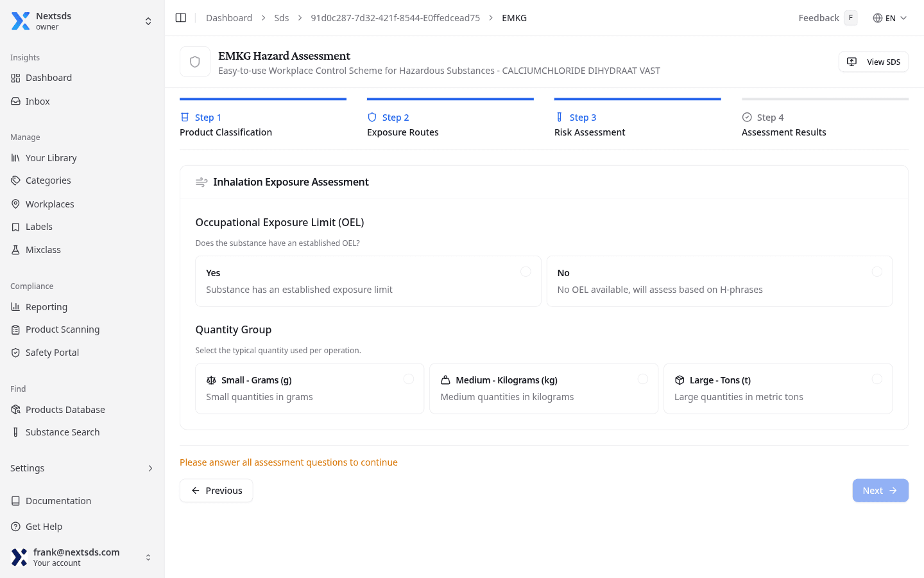
Task: Open the Workplaces sidebar item
Action: [82, 204]
